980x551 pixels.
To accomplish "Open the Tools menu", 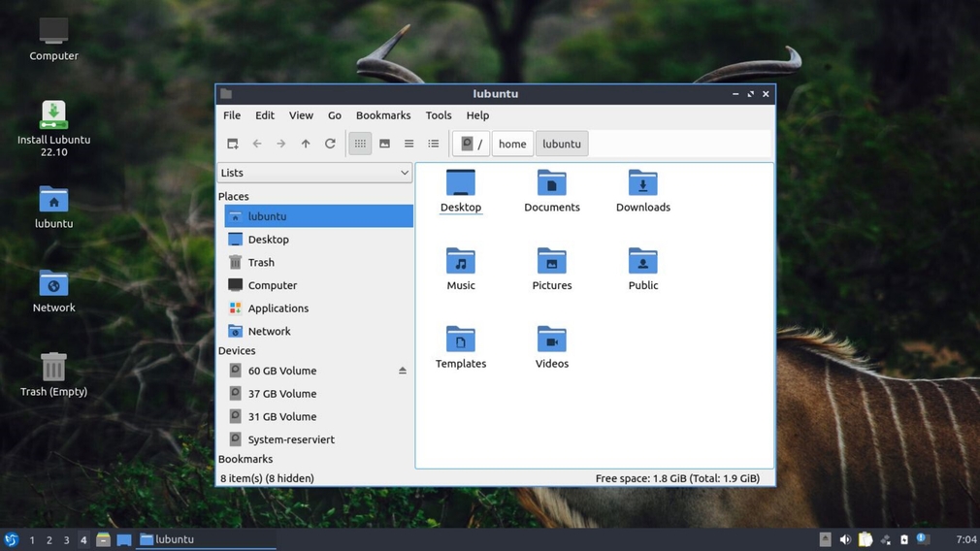I will [x=439, y=114].
